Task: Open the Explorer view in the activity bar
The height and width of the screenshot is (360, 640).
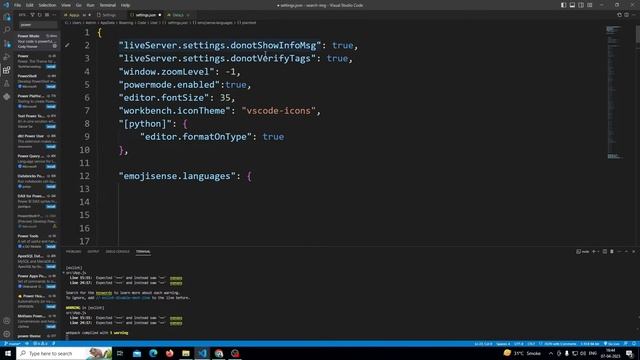Action: (7, 17)
